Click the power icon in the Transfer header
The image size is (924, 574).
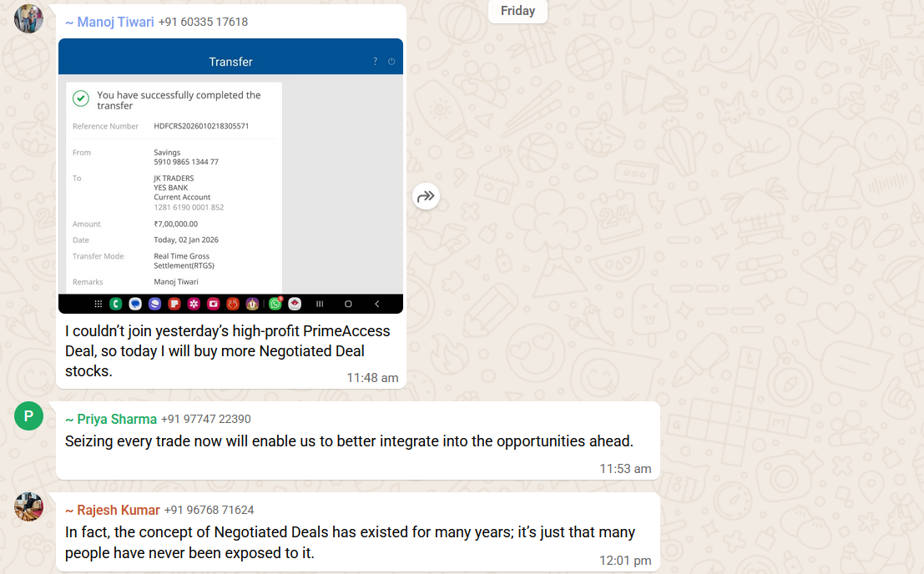point(391,62)
